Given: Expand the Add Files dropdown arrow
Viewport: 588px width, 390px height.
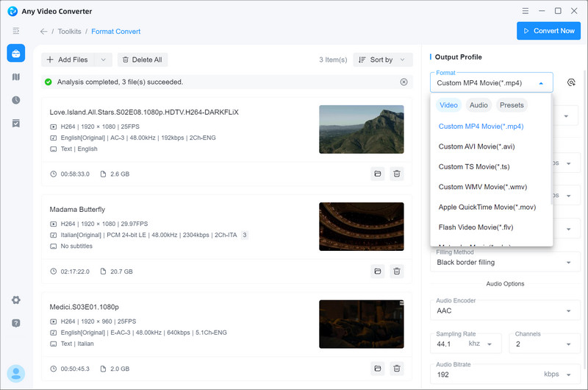Looking at the screenshot, I should pyautogui.click(x=103, y=60).
